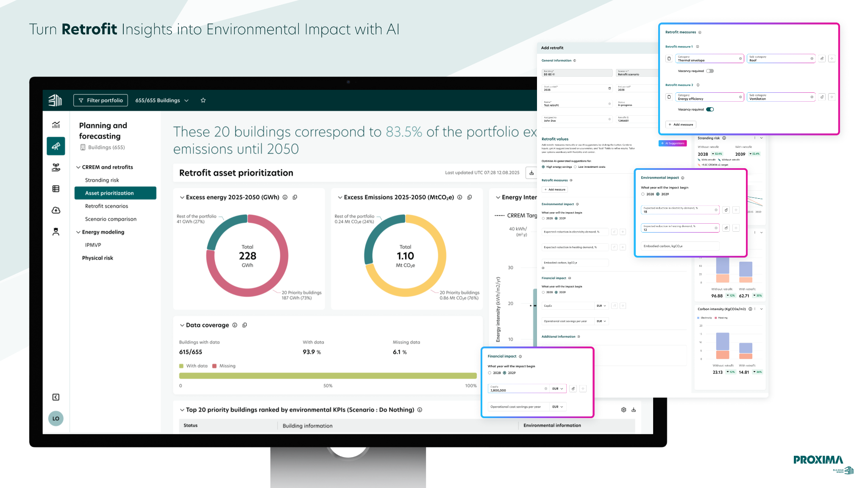Click the download icon beside Last updated

[x=531, y=173]
